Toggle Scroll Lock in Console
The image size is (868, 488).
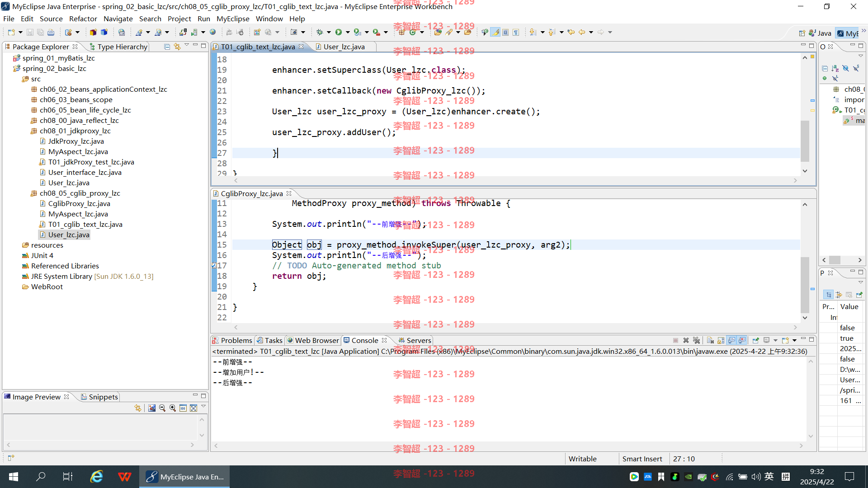[721, 340]
